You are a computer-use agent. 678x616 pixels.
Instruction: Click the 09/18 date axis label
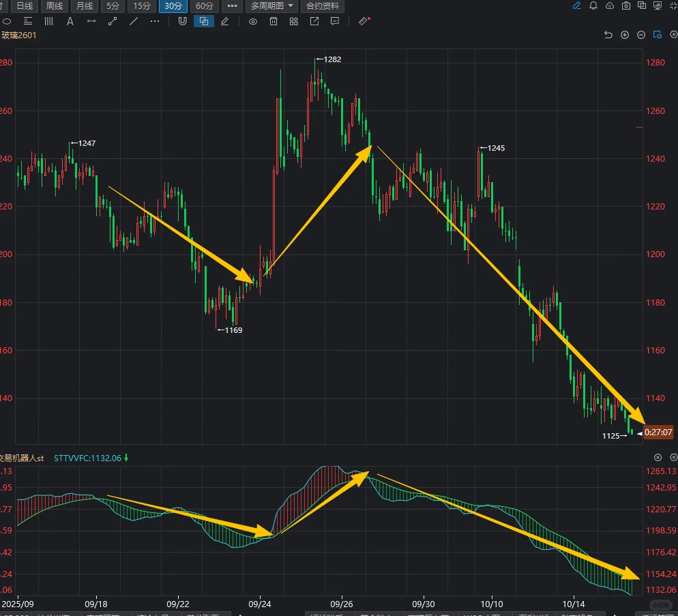pos(96,604)
